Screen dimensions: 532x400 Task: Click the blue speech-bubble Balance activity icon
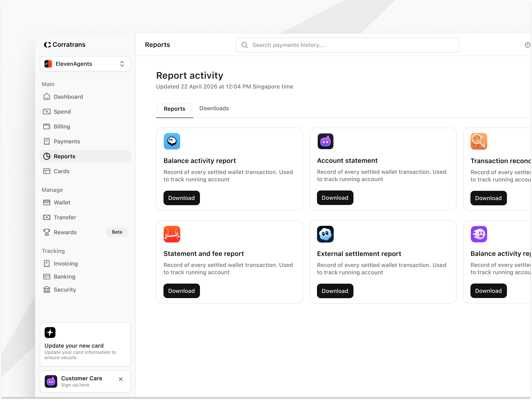(x=172, y=141)
